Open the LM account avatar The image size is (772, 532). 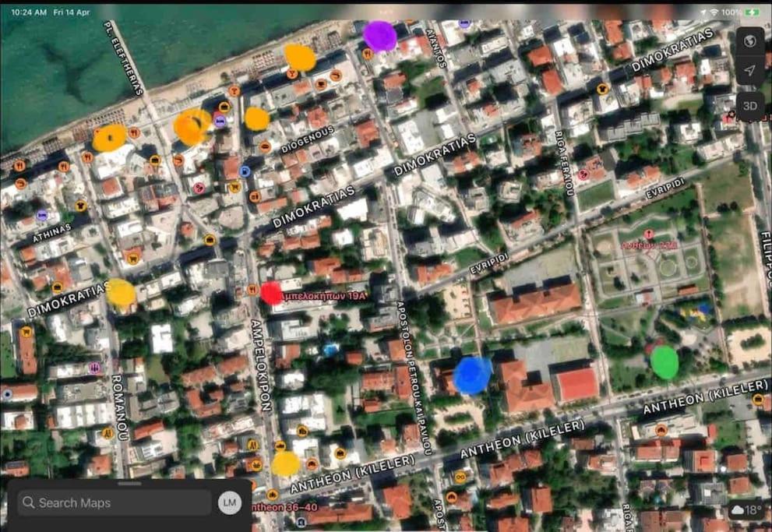pyautogui.click(x=229, y=502)
